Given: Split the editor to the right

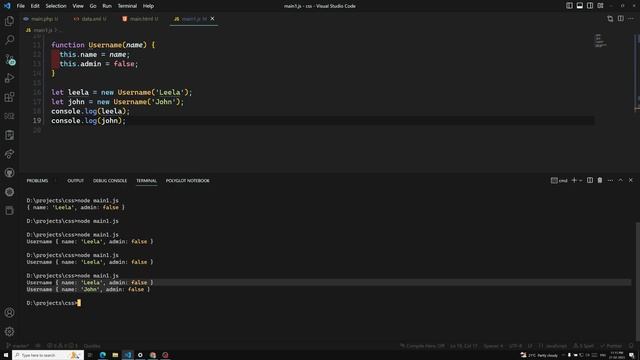Looking at the screenshot, I should (621, 19).
